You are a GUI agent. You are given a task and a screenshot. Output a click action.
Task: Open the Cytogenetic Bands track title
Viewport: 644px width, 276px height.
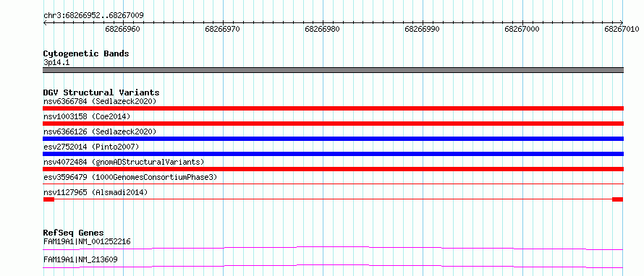[x=86, y=53]
